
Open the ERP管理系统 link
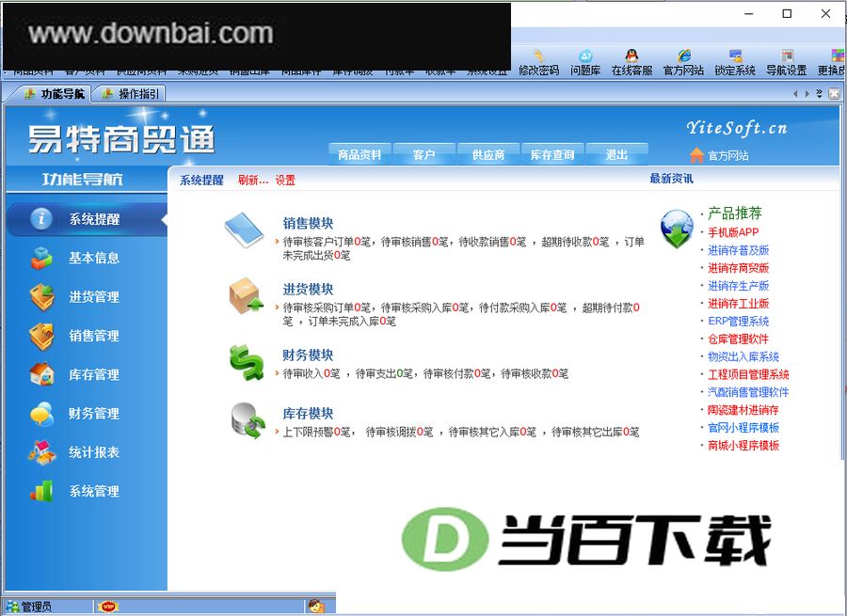(x=738, y=322)
